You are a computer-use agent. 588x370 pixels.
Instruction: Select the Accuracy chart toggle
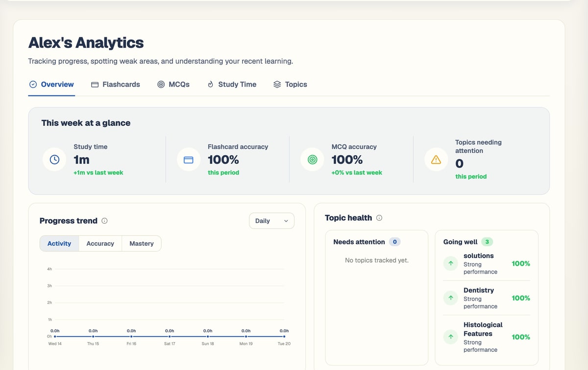(x=100, y=243)
